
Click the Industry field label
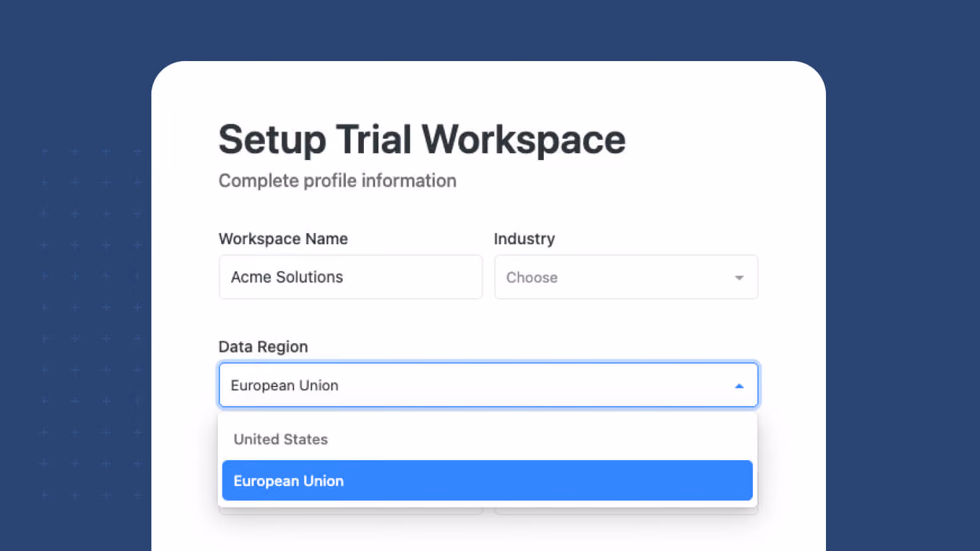tap(525, 239)
